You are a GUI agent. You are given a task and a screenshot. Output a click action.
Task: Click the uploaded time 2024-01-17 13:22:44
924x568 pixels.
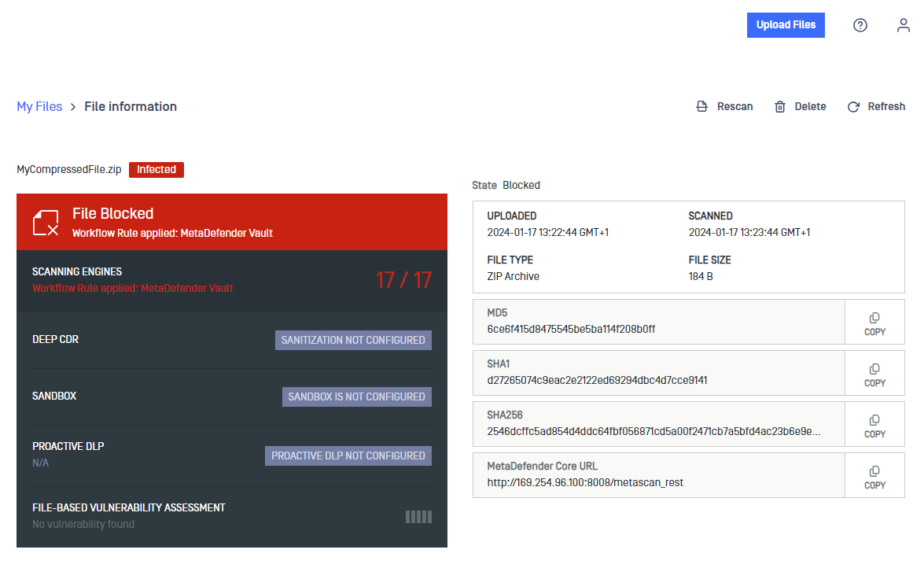click(547, 232)
